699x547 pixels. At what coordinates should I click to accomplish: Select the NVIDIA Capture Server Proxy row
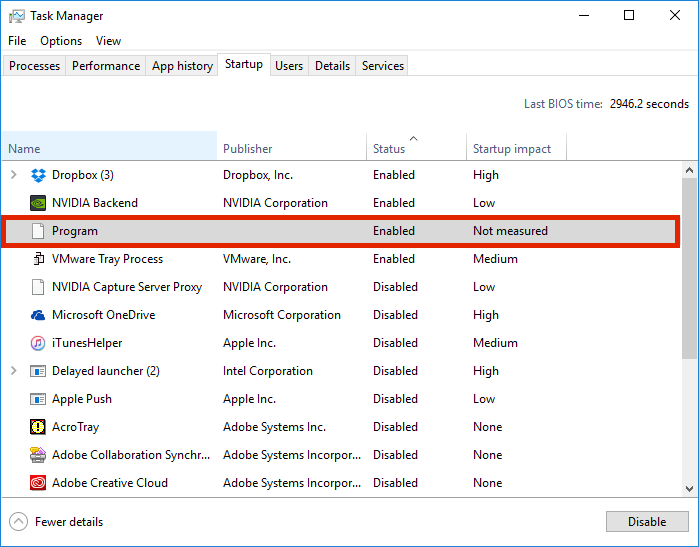point(341,287)
